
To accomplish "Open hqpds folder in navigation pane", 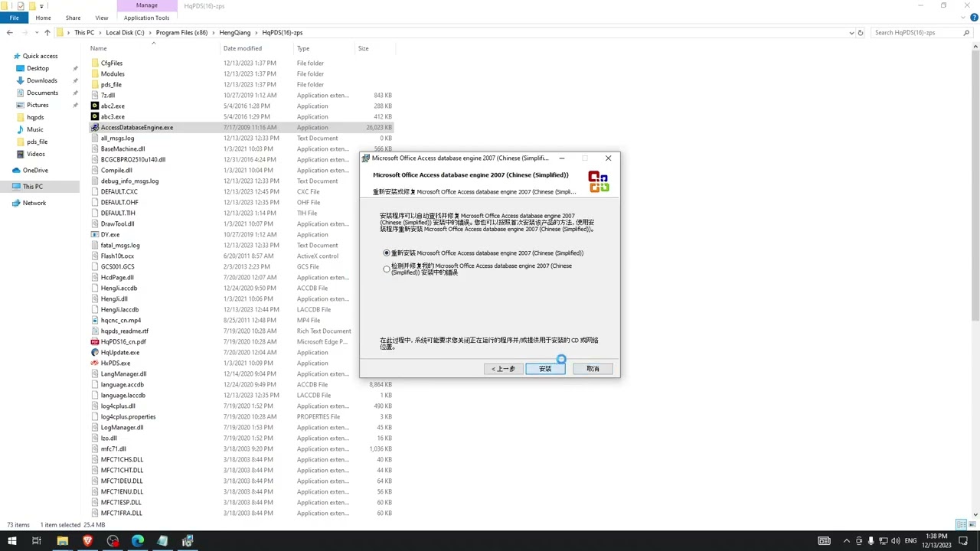I will pos(35,117).
